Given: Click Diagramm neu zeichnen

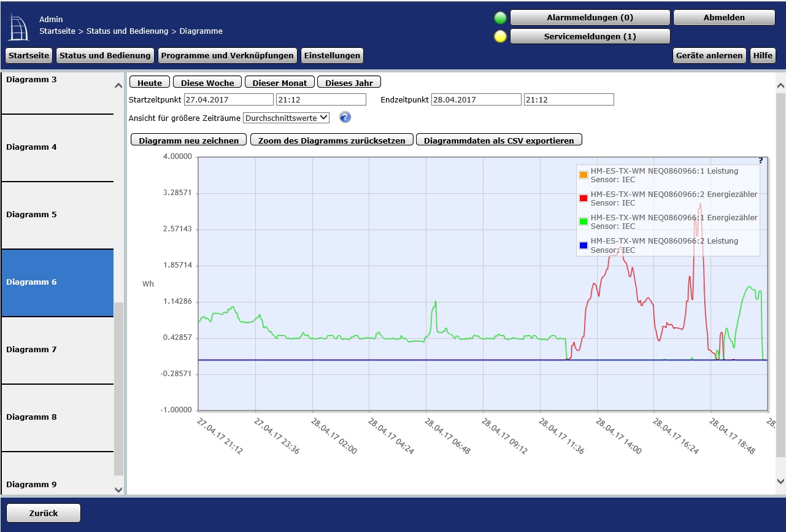Looking at the screenshot, I should pos(189,140).
